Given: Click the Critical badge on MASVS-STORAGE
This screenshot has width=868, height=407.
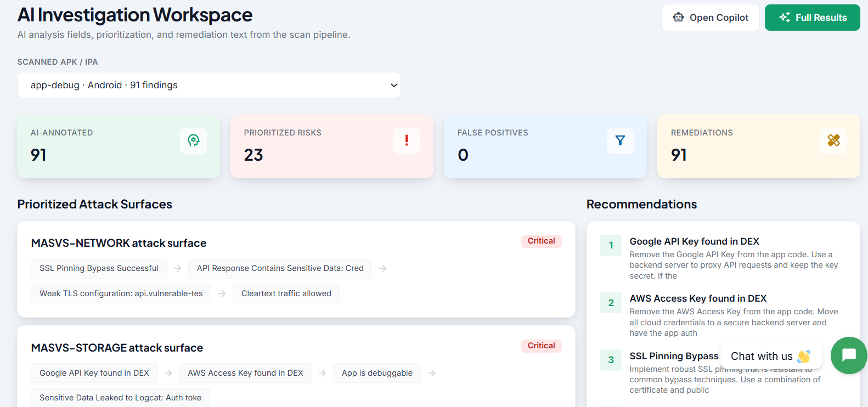Looking at the screenshot, I should (x=542, y=346).
